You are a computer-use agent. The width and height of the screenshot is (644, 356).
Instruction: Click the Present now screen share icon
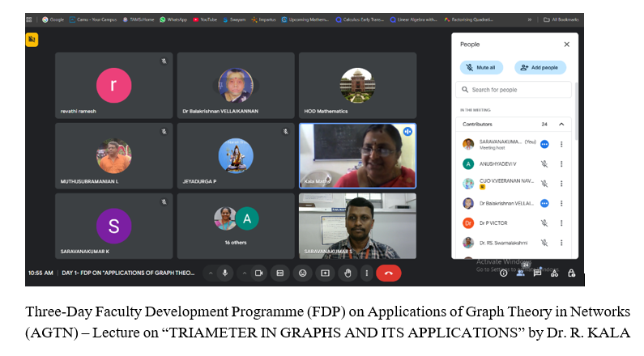325,273
